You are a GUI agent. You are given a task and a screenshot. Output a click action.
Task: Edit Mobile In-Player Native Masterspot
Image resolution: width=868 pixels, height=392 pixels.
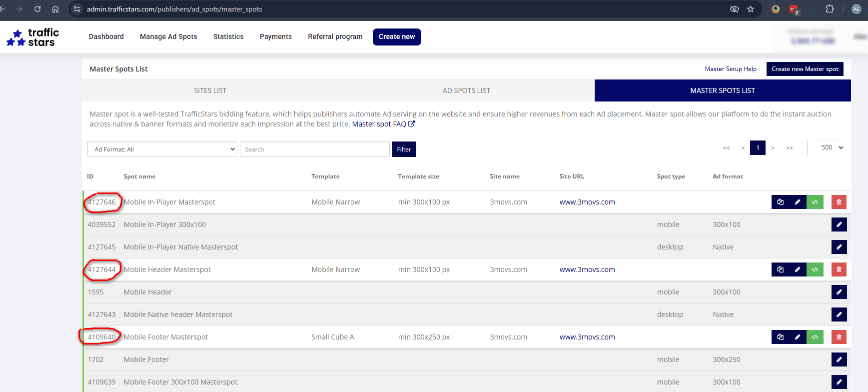click(839, 247)
